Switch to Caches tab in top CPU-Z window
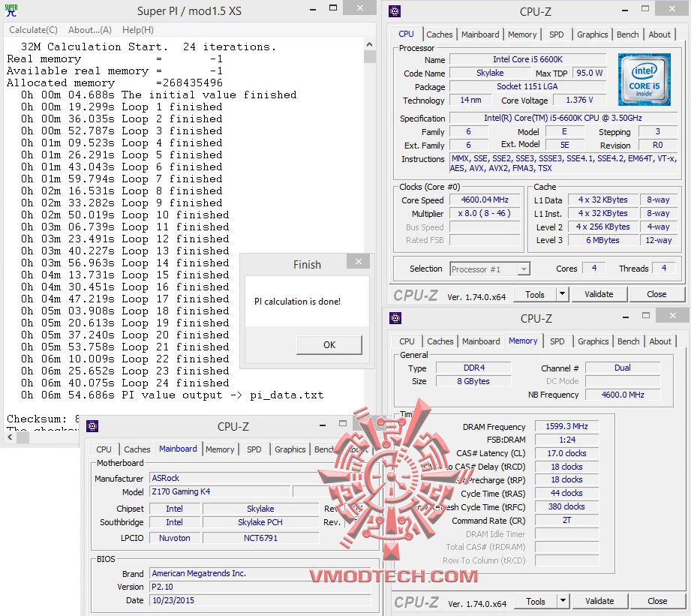Screen dimensions: 691x616 tap(440, 35)
